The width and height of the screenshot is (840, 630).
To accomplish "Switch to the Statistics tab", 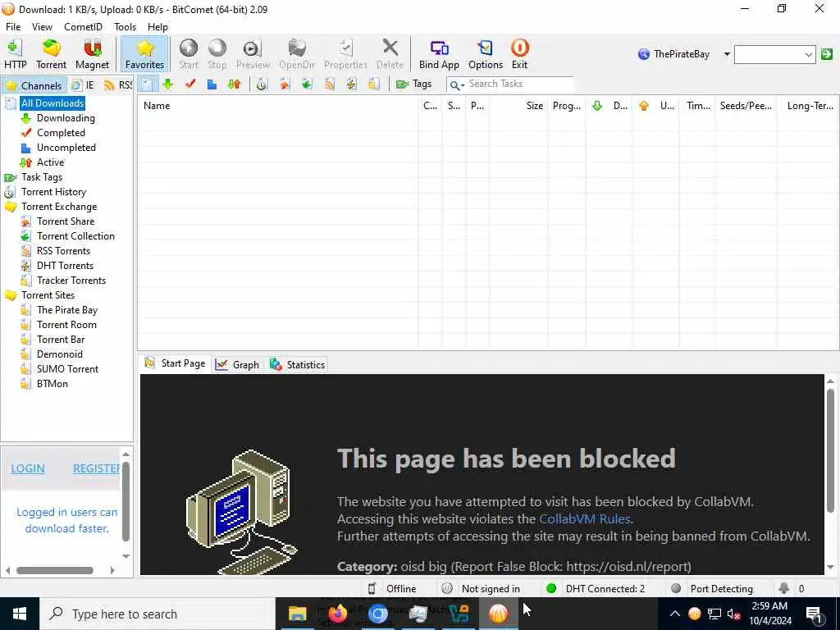I will (x=298, y=365).
